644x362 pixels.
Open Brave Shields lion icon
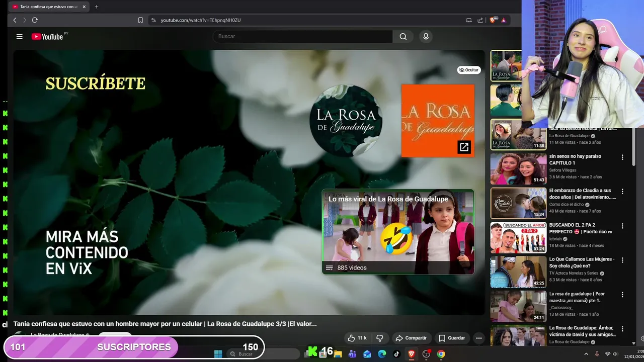[493, 20]
